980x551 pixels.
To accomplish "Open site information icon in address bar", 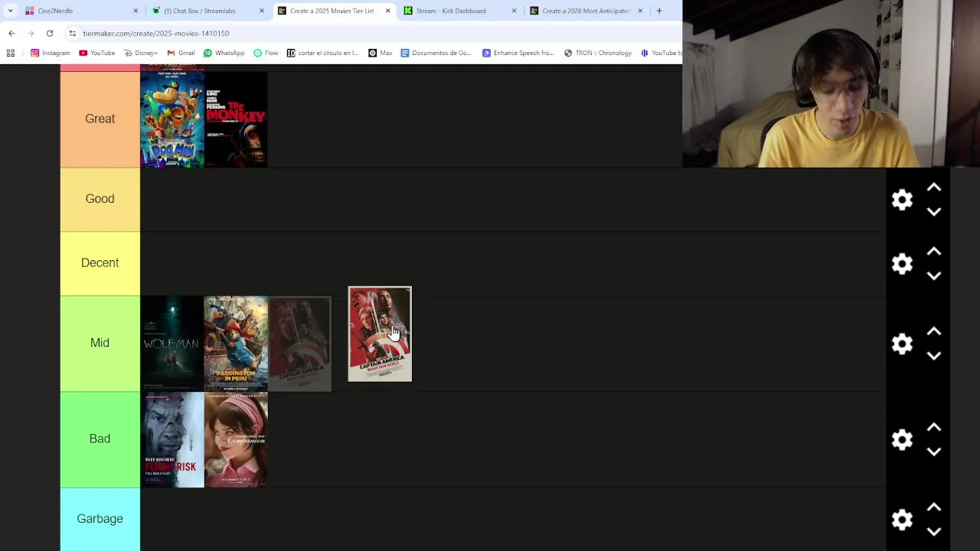I will coord(72,34).
